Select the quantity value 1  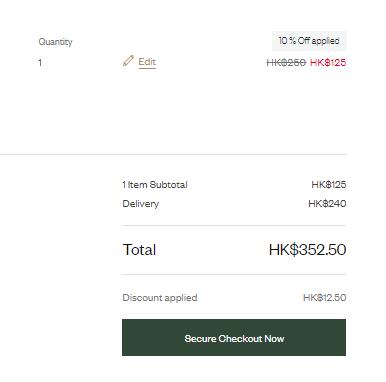click(x=40, y=63)
